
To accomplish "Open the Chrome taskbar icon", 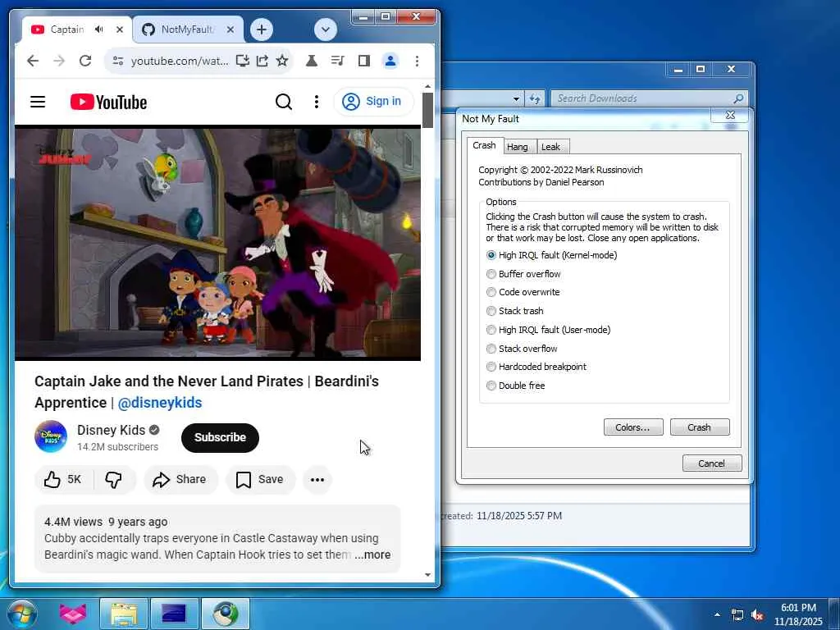I will [x=226, y=614].
